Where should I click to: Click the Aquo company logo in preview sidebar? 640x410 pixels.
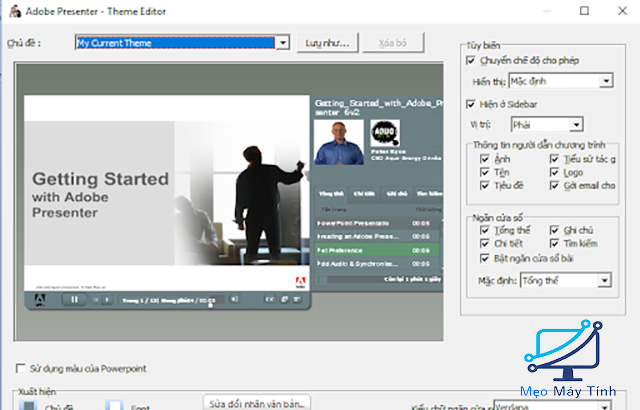click(x=385, y=133)
